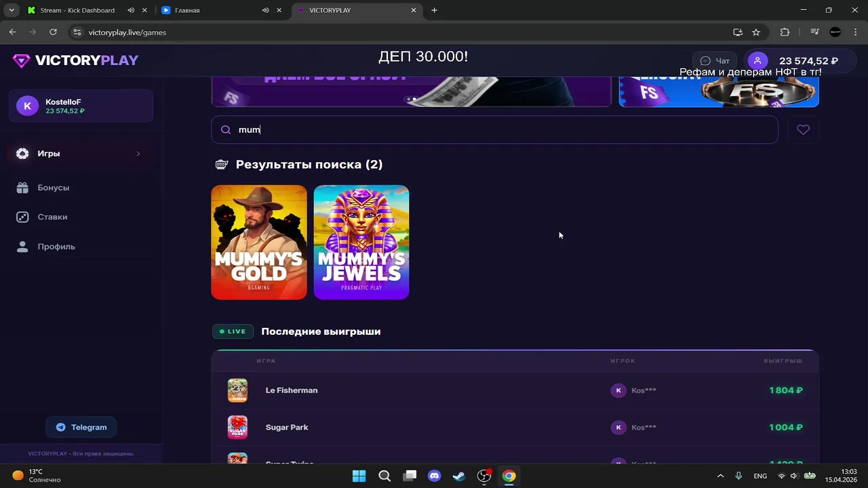Open Steam from the taskbar
This screenshot has height=488, width=868.
[459, 476]
